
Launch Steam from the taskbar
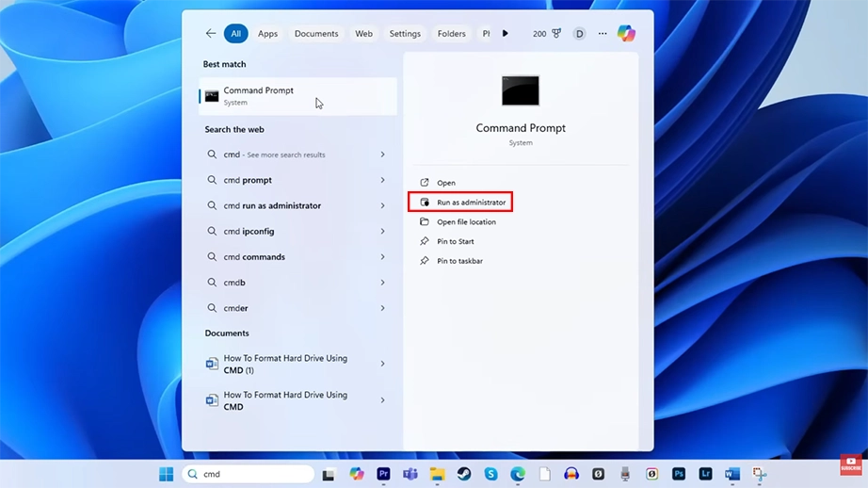coord(464,474)
